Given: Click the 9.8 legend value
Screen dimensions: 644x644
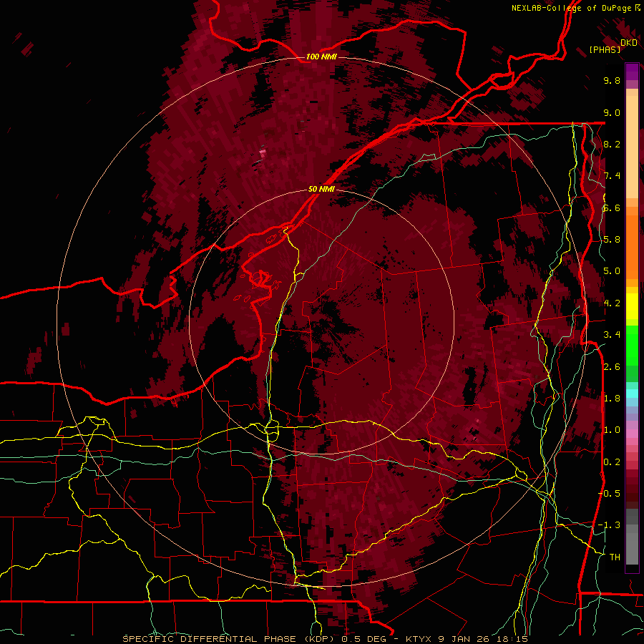Looking at the screenshot, I should click(x=612, y=80).
